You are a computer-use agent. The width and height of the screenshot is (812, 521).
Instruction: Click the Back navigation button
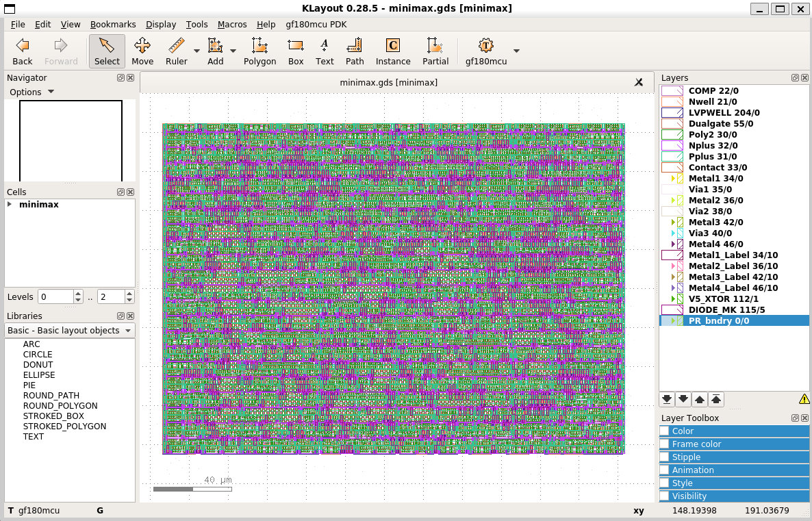pos(23,51)
